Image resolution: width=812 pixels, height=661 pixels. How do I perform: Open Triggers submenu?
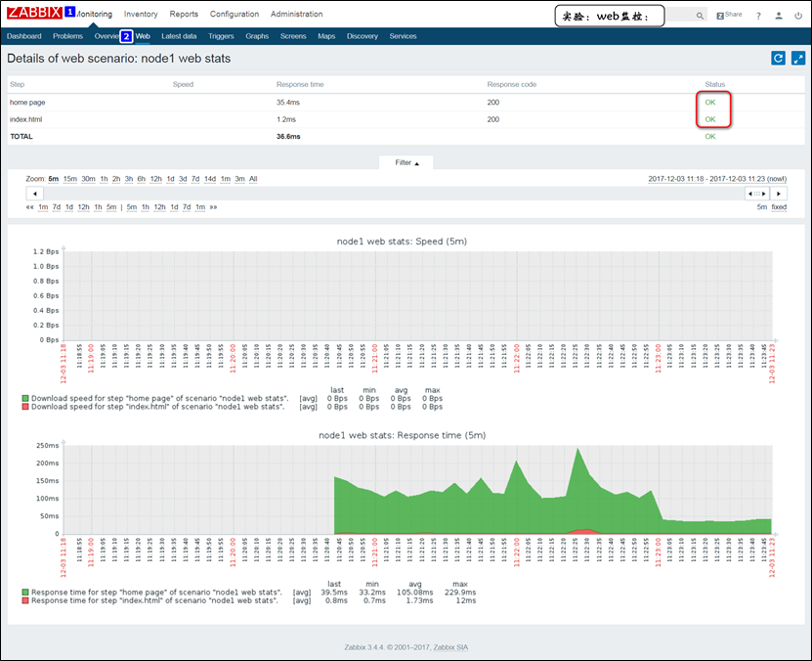[x=221, y=36]
